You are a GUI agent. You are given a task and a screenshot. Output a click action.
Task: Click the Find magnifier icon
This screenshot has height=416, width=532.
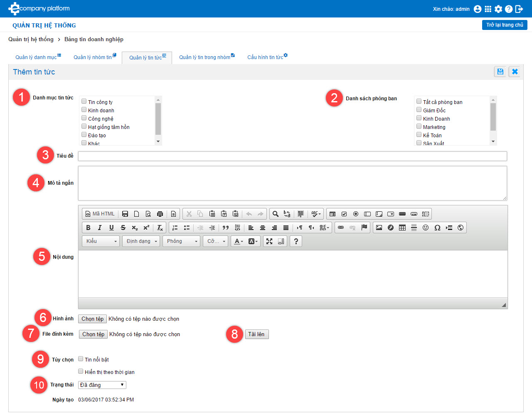(276, 214)
